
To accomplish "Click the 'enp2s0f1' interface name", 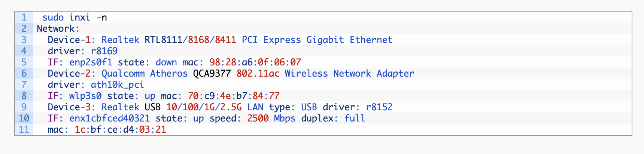I will [91, 62].
